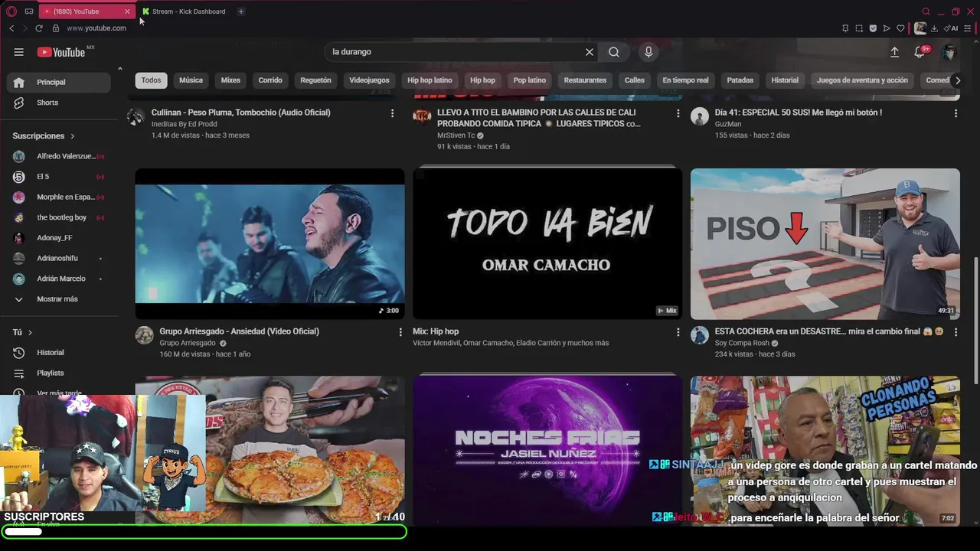The height and width of the screenshot is (551, 980).
Task: Open options for Grupo Arriesgado - Ansiedad video
Action: pyautogui.click(x=400, y=332)
